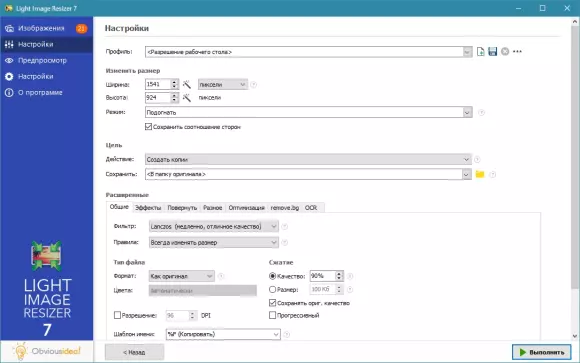Open the Действие dropdown showing Создать копии
The width and height of the screenshot is (580, 363).
tap(308, 160)
